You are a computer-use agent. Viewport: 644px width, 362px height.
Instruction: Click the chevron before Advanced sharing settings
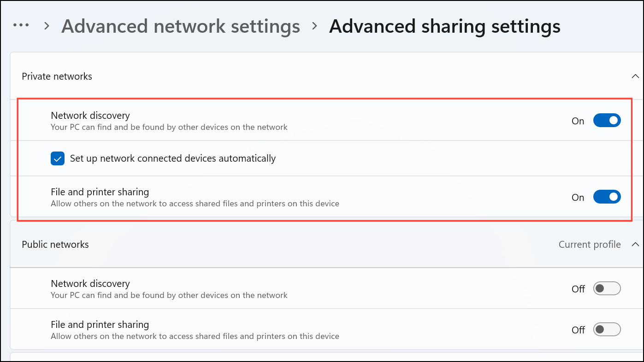315,26
